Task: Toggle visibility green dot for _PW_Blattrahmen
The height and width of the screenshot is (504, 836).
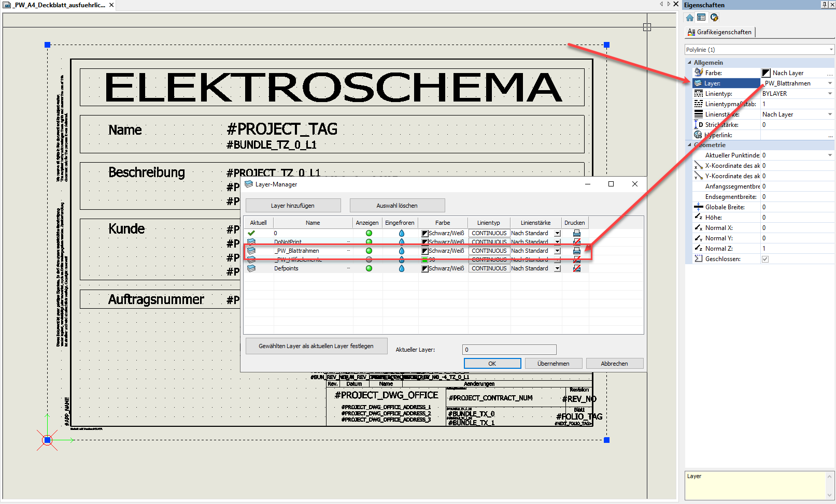Action: [x=369, y=251]
